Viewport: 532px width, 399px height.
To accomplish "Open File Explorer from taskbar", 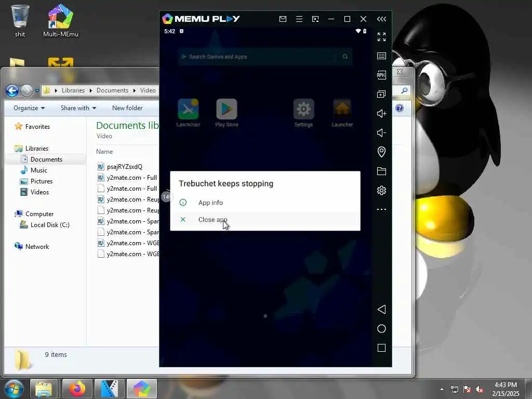I will tap(44, 389).
